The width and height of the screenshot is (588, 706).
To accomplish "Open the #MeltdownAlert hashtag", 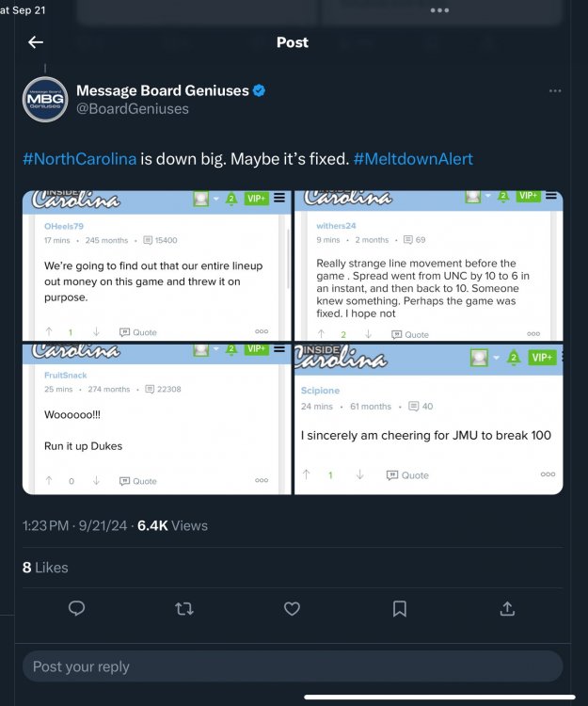I will 413,159.
